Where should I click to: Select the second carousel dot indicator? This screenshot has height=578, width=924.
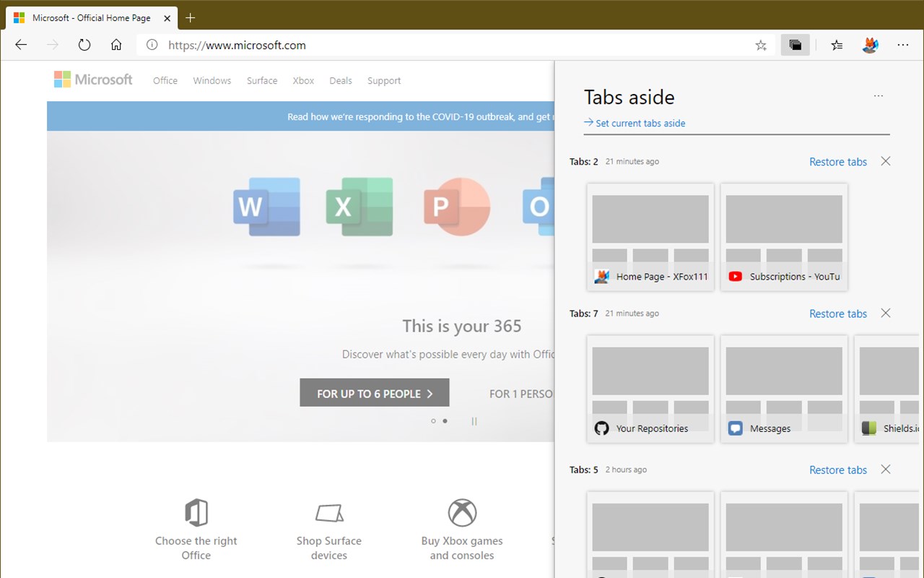tap(445, 420)
